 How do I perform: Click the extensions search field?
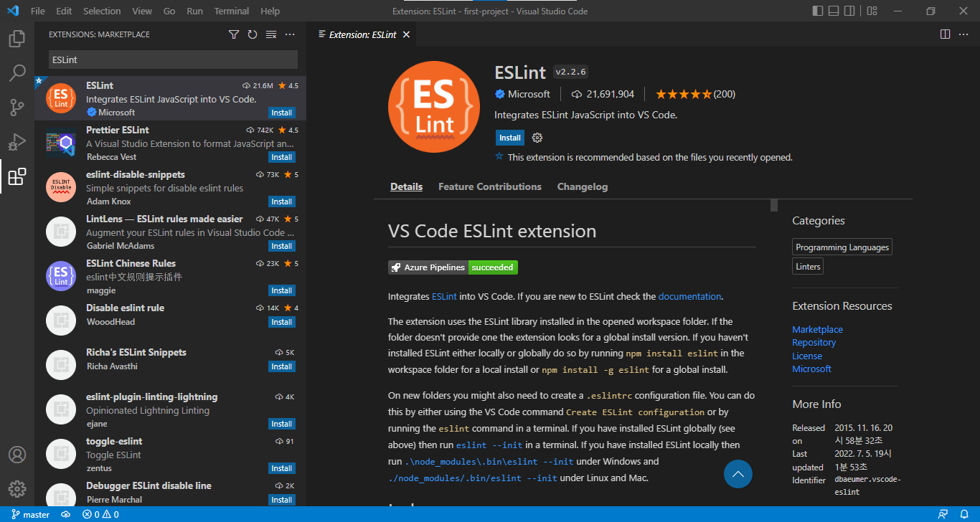click(173, 60)
